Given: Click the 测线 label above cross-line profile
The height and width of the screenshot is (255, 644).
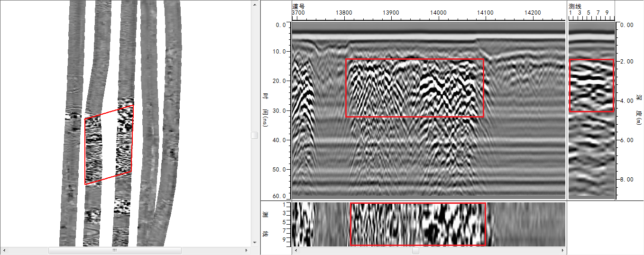Looking at the screenshot, I should pos(574,6).
